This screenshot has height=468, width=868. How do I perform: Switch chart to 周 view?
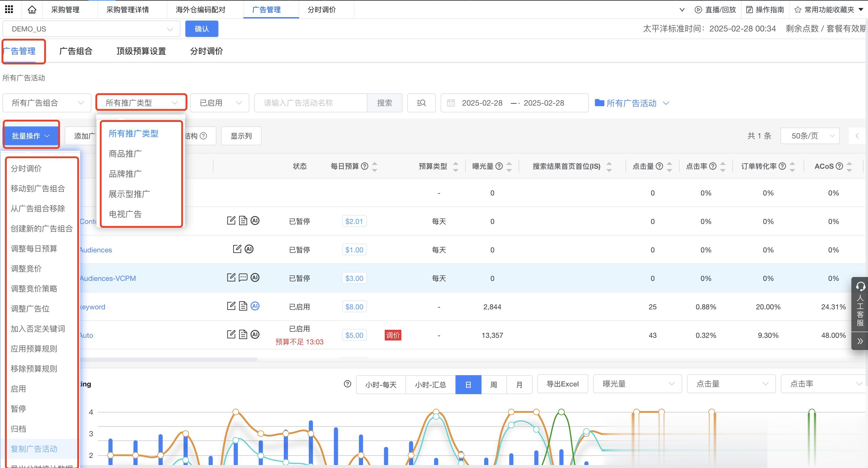(494, 384)
